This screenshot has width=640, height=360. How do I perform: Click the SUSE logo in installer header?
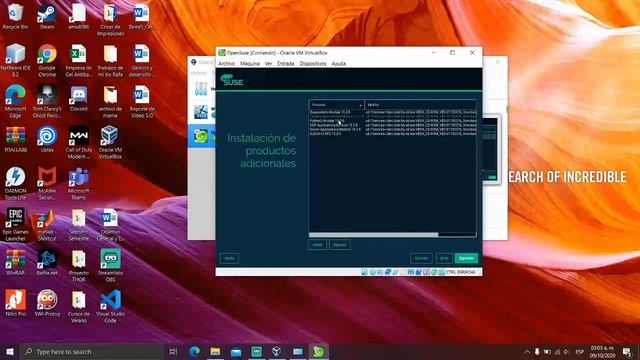pyautogui.click(x=231, y=80)
